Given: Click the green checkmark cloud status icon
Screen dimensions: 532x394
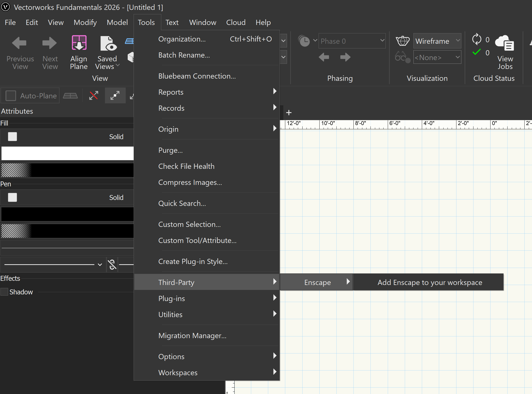Looking at the screenshot, I should [x=476, y=52].
